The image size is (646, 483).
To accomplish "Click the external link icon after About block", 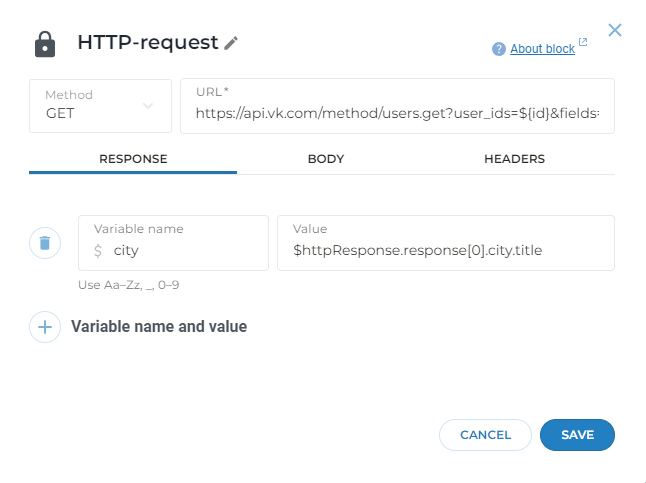I will pos(583,44).
